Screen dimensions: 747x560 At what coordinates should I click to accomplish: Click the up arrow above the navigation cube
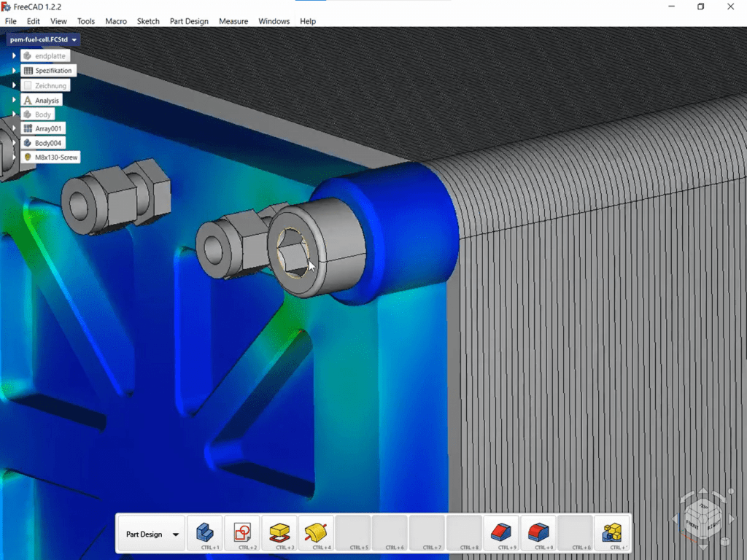point(703,491)
